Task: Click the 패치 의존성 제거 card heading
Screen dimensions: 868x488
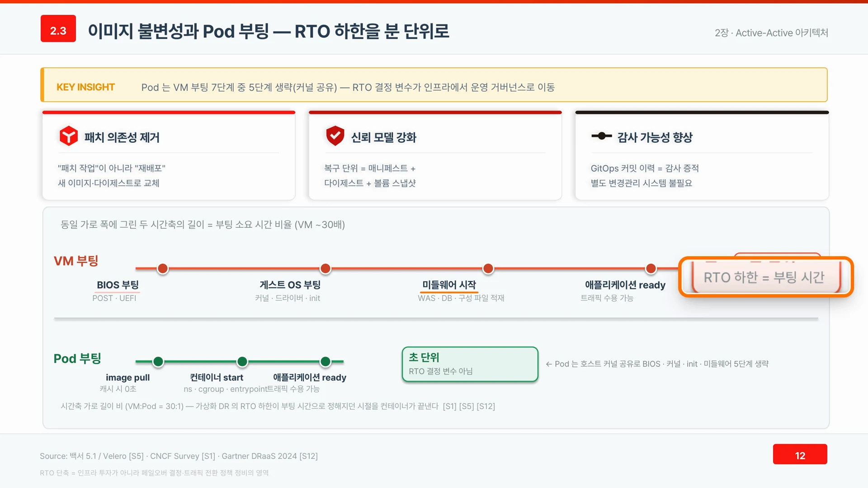Action: click(122, 137)
